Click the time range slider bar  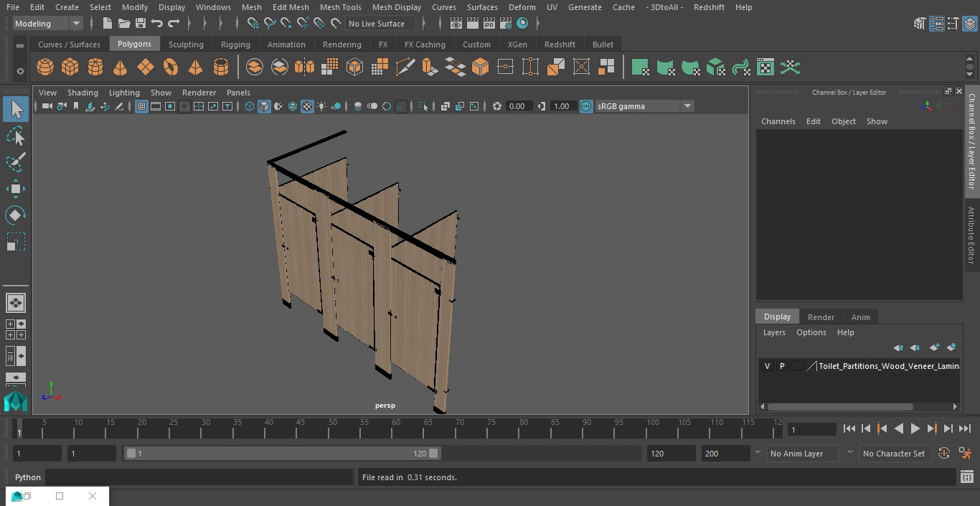click(283, 454)
